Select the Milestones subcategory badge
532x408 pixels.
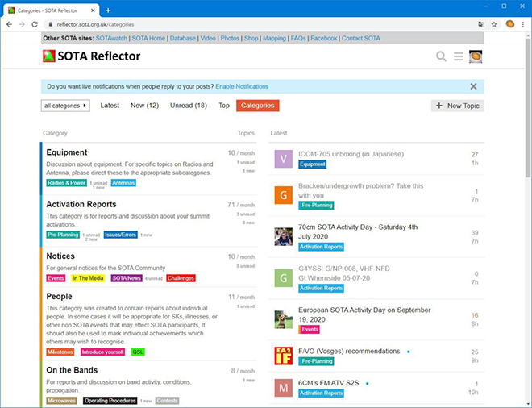coord(60,352)
